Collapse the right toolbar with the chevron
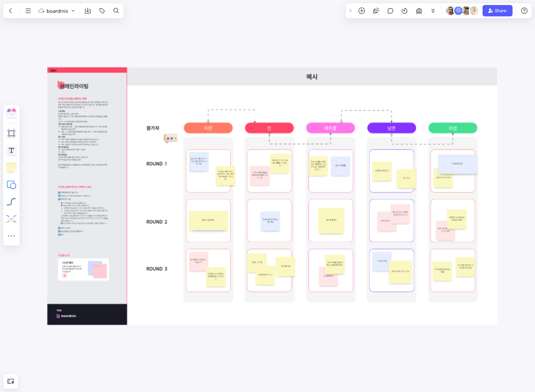This screenshot has height=392, width=535. [x=350, y=11]
